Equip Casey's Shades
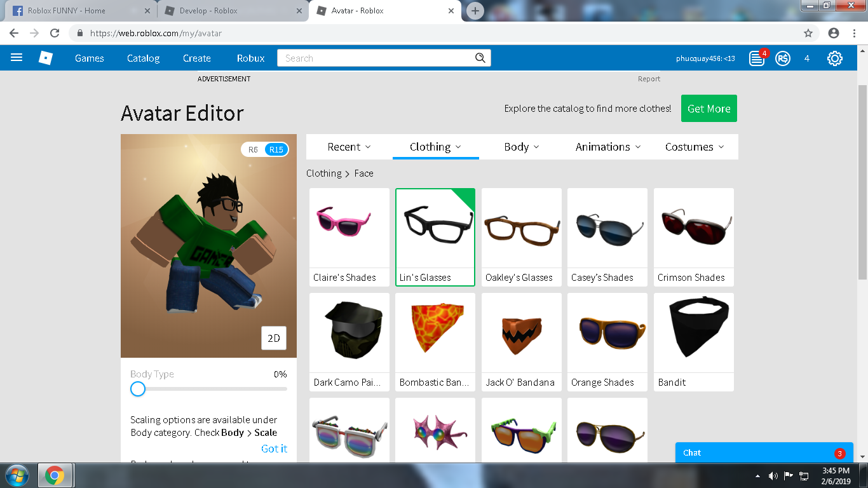Screen dimensions: 868x488 click(607, 237)
